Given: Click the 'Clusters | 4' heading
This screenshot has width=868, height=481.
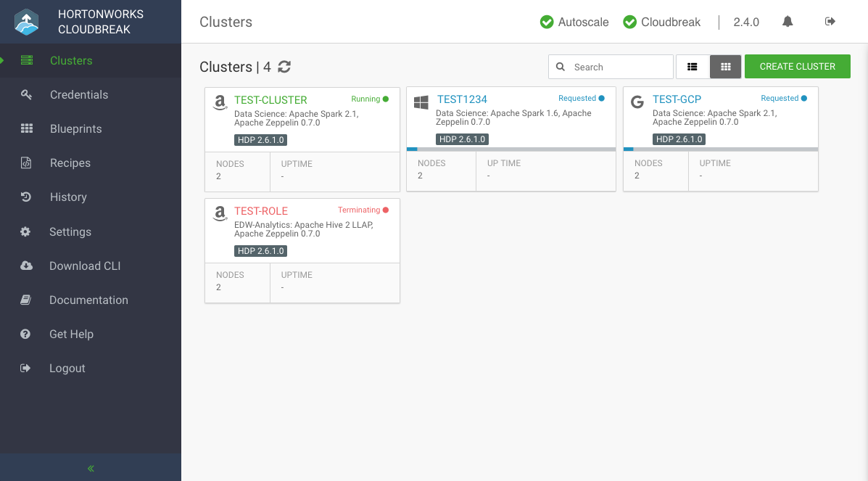Looking at the screenshot, I should tap(235, 67).
